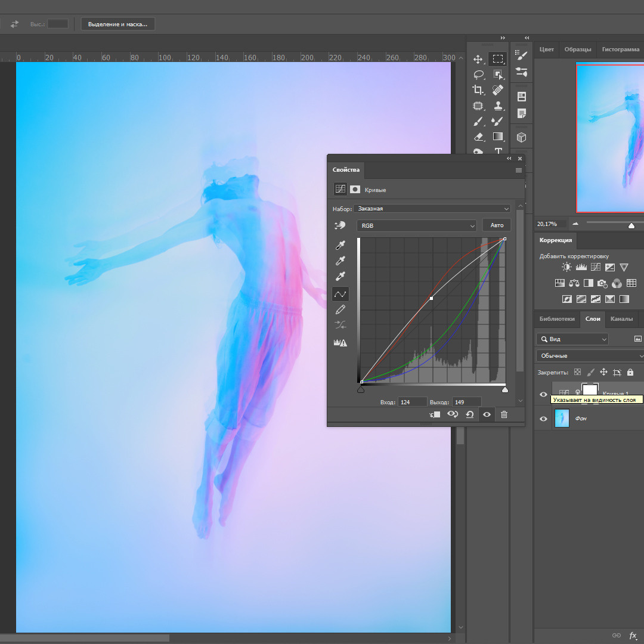The width and height of the screenshot is (644, 644).
Task: Activate the Gradient tool
Action: point(498,137)
